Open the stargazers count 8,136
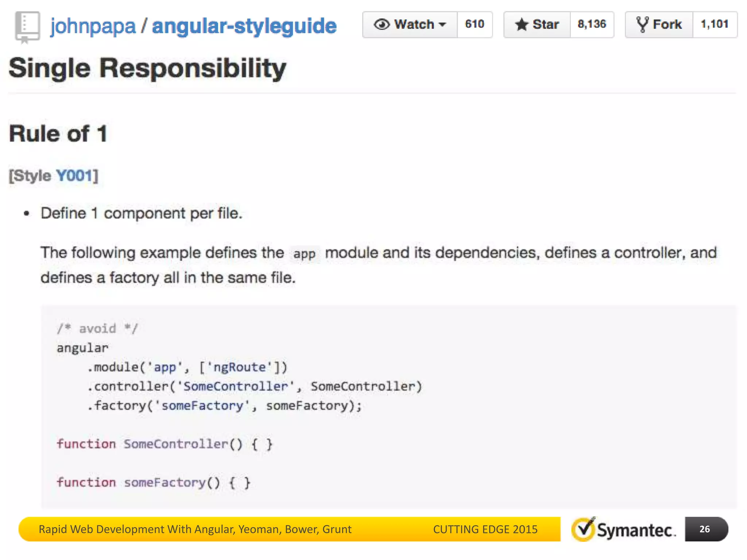Screen dimensions: 747x560 pyautogui.click(x=592, y=24)
